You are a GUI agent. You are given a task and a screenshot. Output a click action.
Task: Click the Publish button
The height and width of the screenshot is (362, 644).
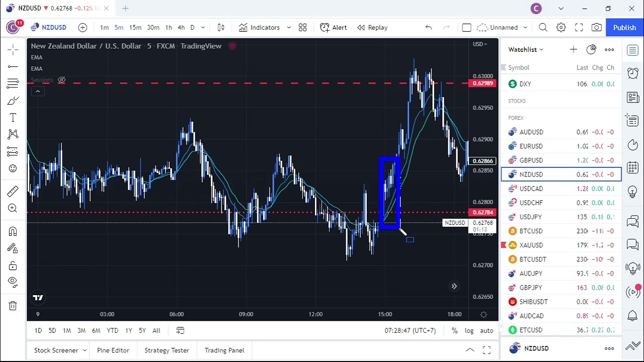point(624,28)
